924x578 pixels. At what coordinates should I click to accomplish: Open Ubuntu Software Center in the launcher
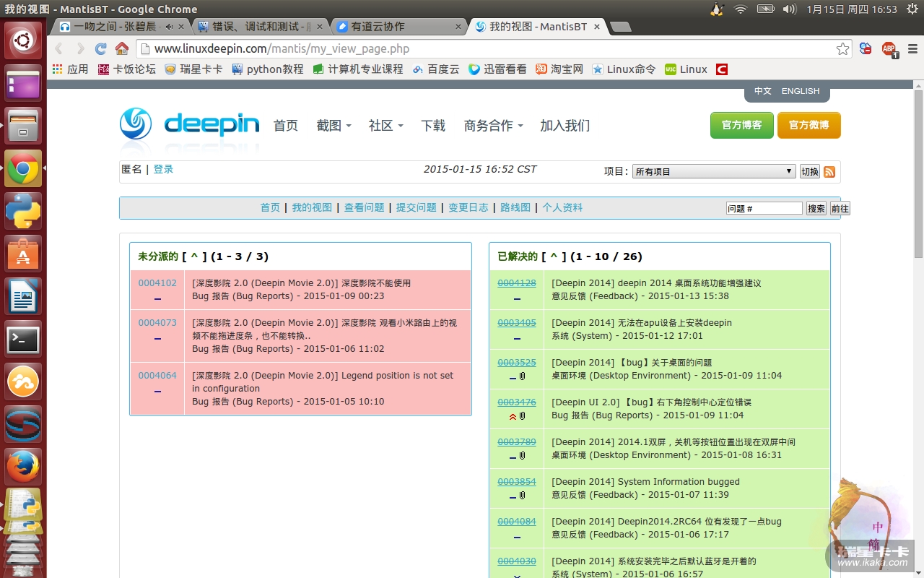point(23,254)
